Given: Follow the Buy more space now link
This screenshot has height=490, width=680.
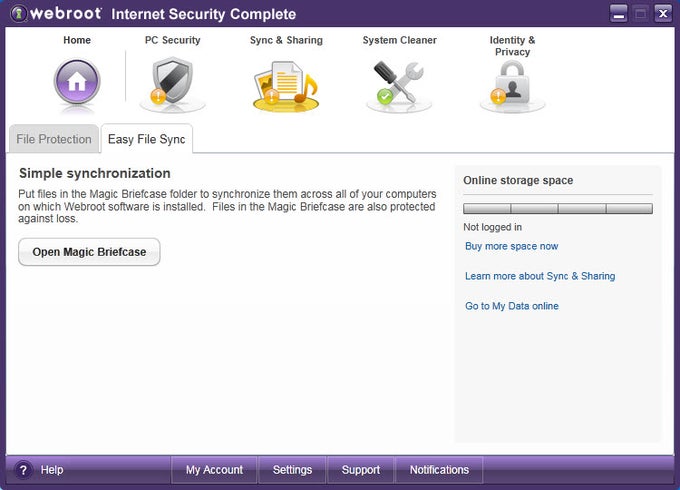Looking at the screenshot, I should pos(511,246).
